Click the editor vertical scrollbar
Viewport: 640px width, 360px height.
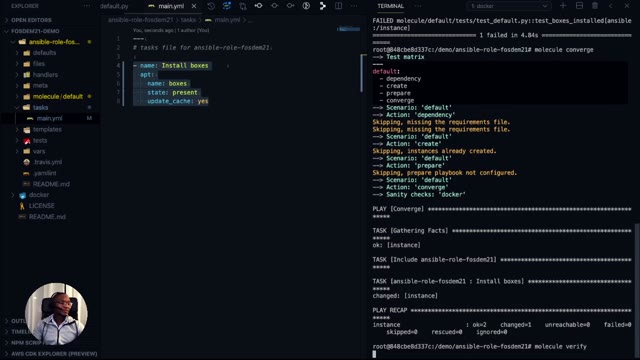pos(362,73)
